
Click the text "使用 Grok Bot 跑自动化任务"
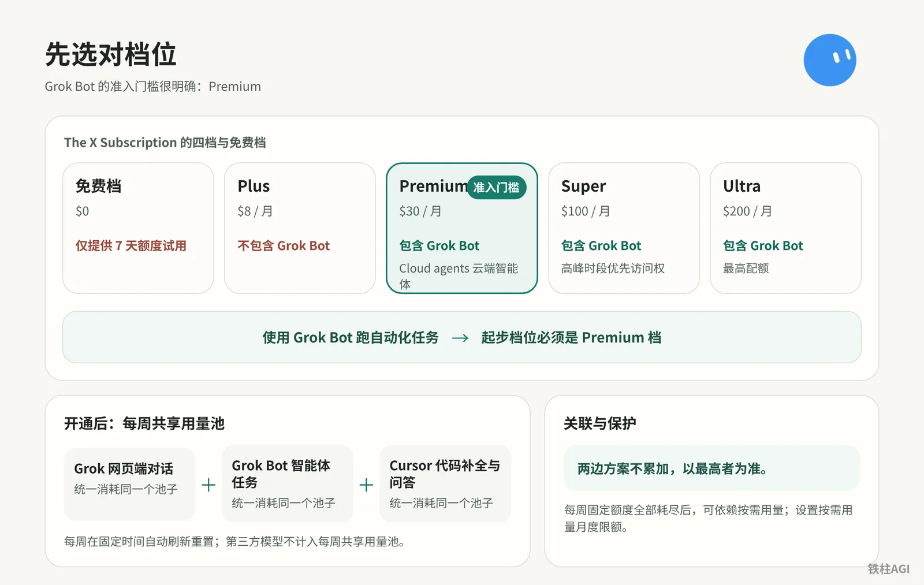point(351,338)
